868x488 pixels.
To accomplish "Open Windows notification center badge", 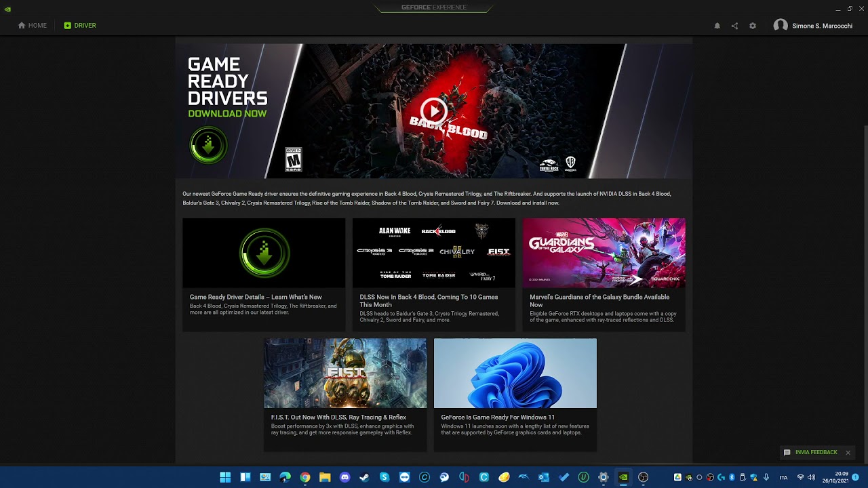I will [x=855, y=477].
